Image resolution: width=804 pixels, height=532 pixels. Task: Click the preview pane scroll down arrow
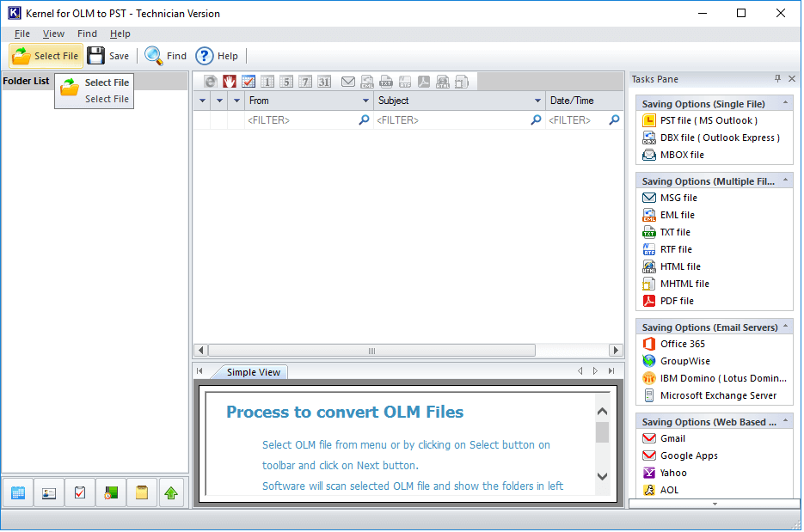[x=603, y=476]
